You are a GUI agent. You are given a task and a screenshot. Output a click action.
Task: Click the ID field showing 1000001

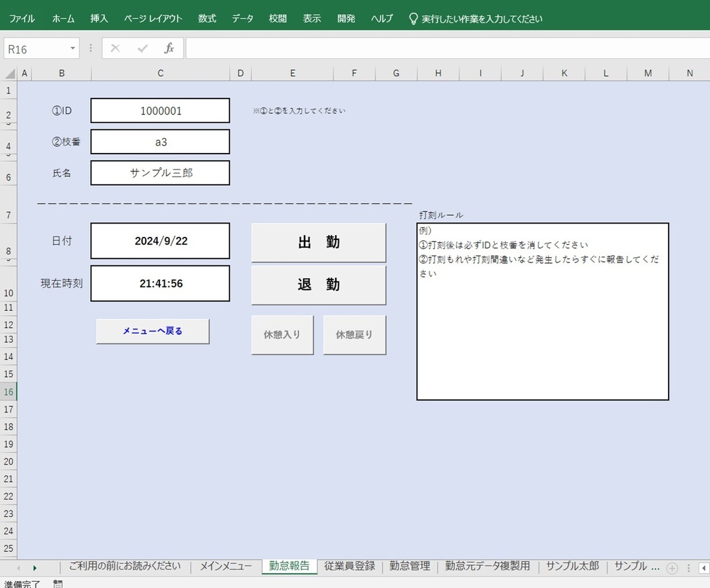pos(161,111)
